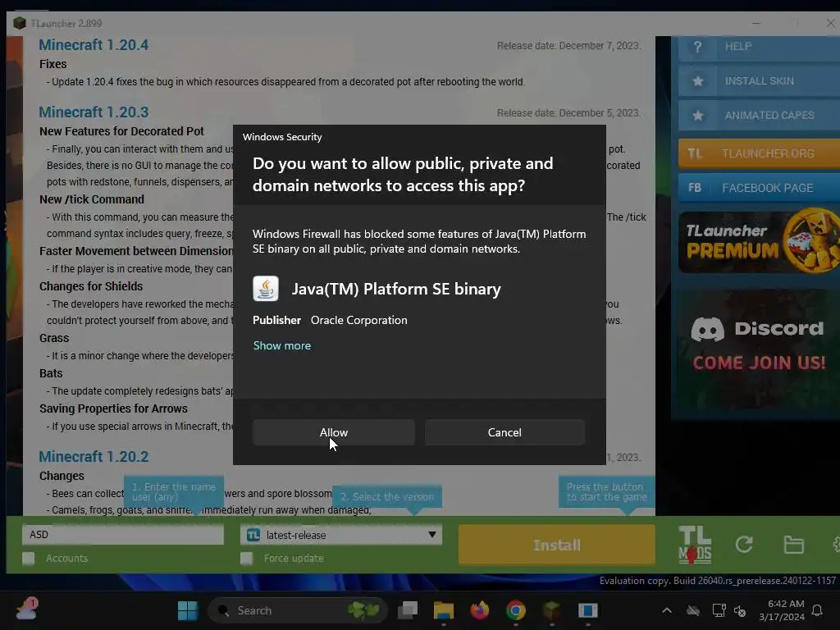Minimize the TLauncher window

[756, 23]
